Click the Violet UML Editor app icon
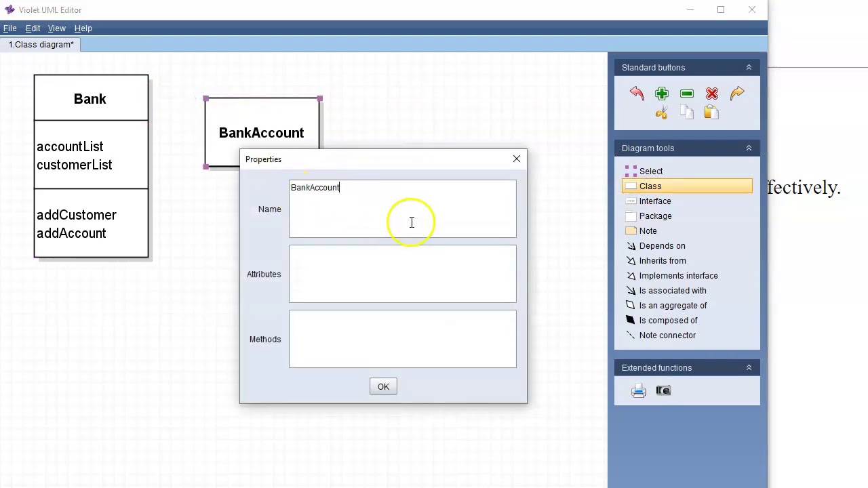Screen dimensions: 868x488 click(x=9, y=9)
